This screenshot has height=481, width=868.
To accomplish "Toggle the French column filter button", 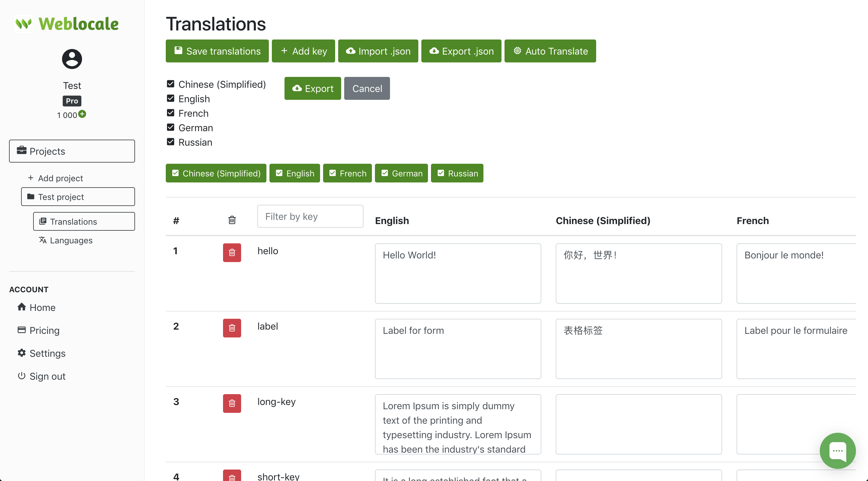I will pyautogui.click(x=347, y=173).
